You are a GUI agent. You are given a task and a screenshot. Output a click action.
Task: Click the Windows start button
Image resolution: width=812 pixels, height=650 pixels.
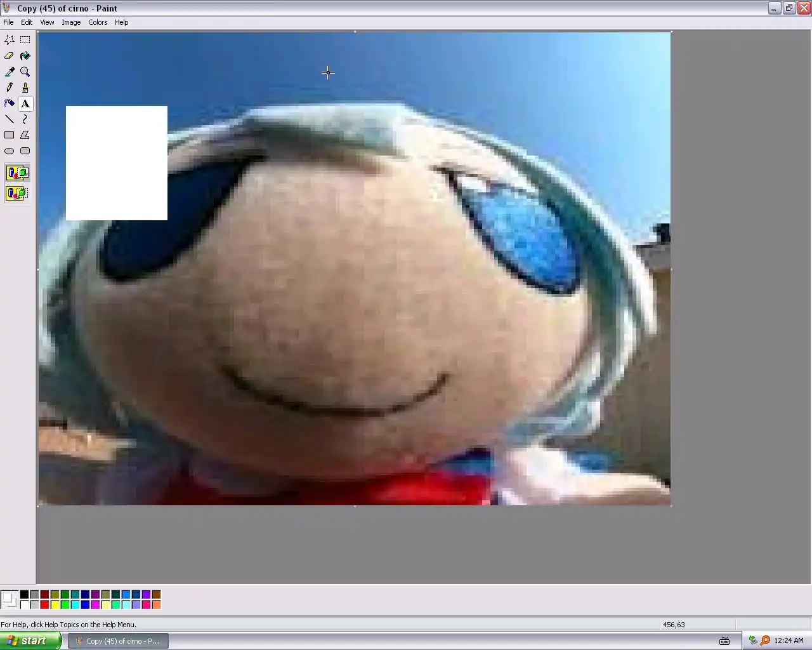[30, 640]
